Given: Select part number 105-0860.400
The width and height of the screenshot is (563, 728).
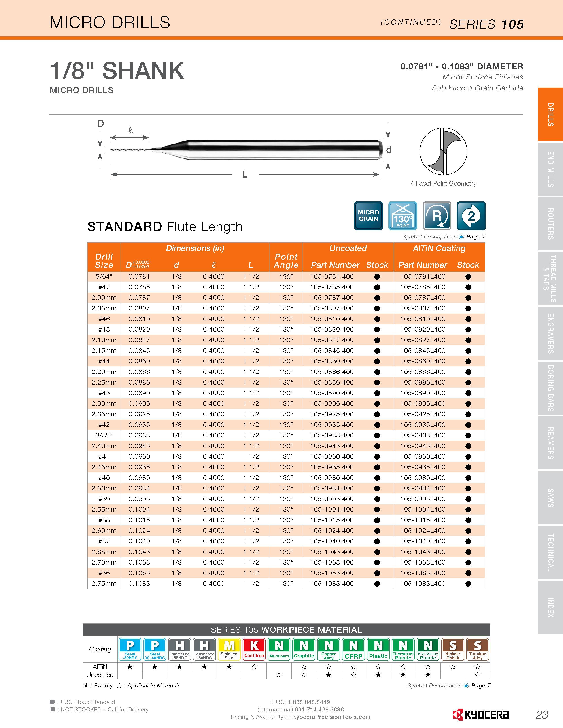Looking at the screenshot, I should (332, 361).
